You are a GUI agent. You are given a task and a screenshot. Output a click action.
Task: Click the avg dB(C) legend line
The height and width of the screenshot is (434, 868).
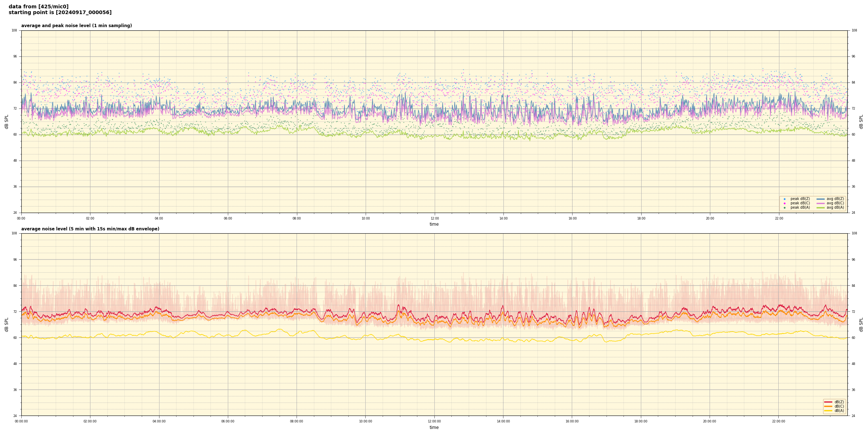[821, 203]
